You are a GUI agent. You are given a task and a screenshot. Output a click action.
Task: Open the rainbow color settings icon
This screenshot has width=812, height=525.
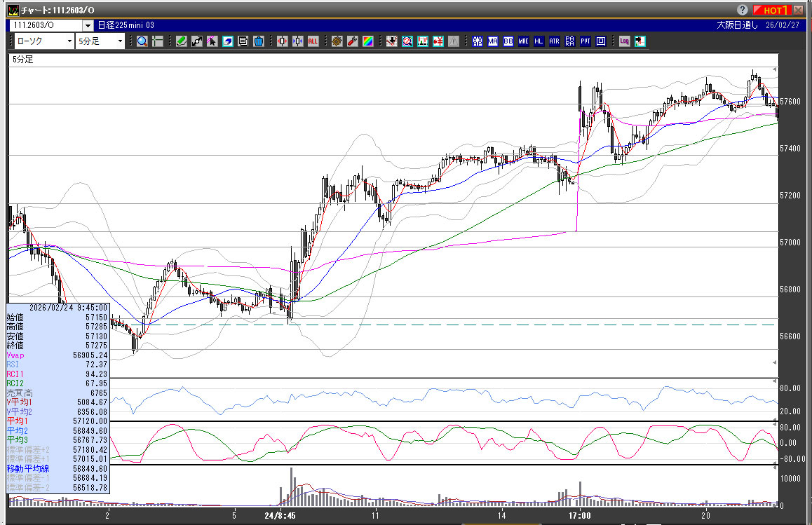pos(367,41)
